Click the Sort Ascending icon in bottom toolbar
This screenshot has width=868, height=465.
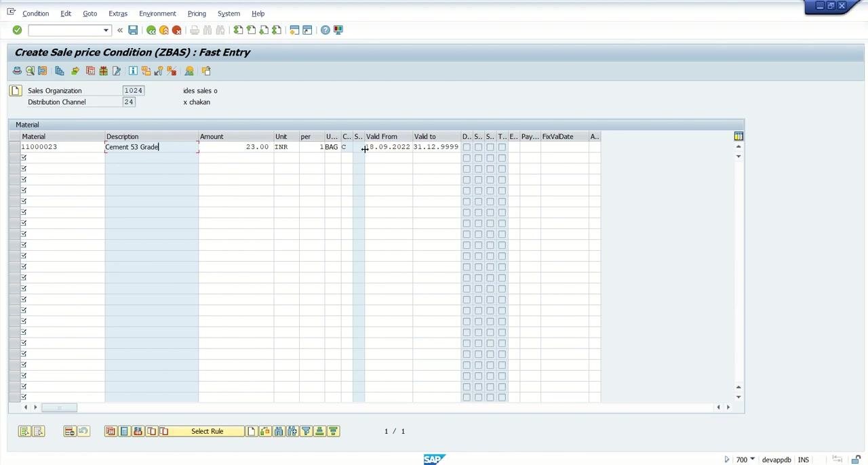point(319,431)
